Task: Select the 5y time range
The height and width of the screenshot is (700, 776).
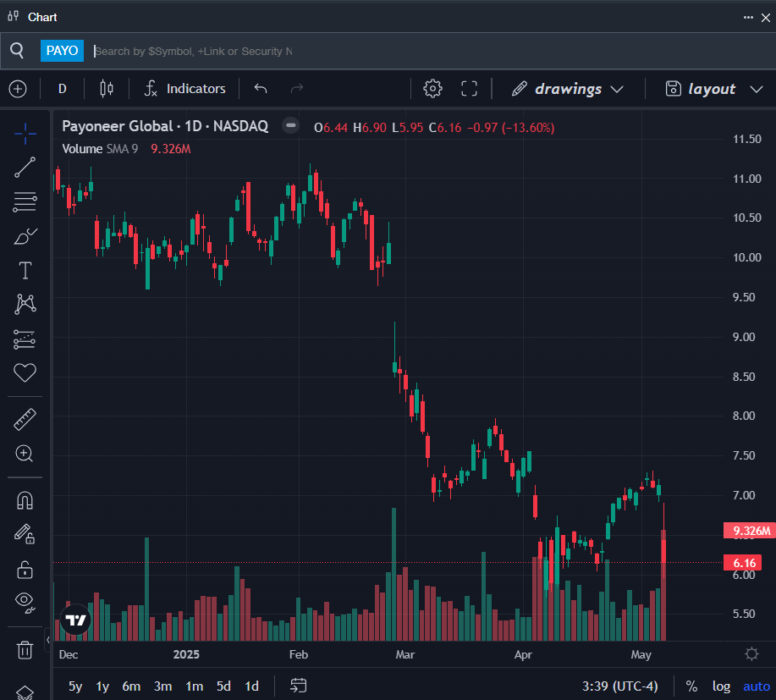Action: click(75, 686)
